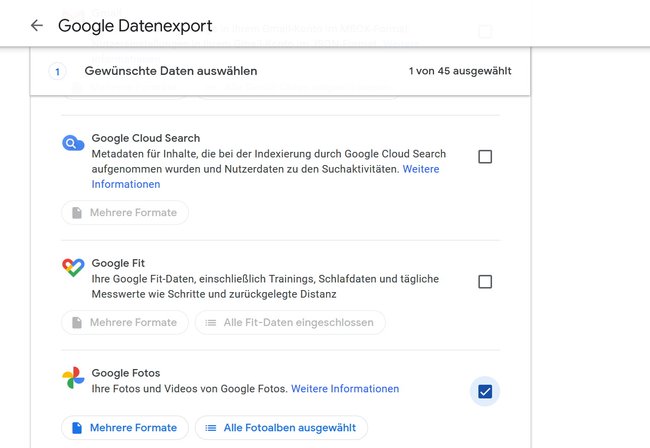Uncheck the Google Fotos checkbox
This screenshot has width=650, height=448.
(485, 391)
